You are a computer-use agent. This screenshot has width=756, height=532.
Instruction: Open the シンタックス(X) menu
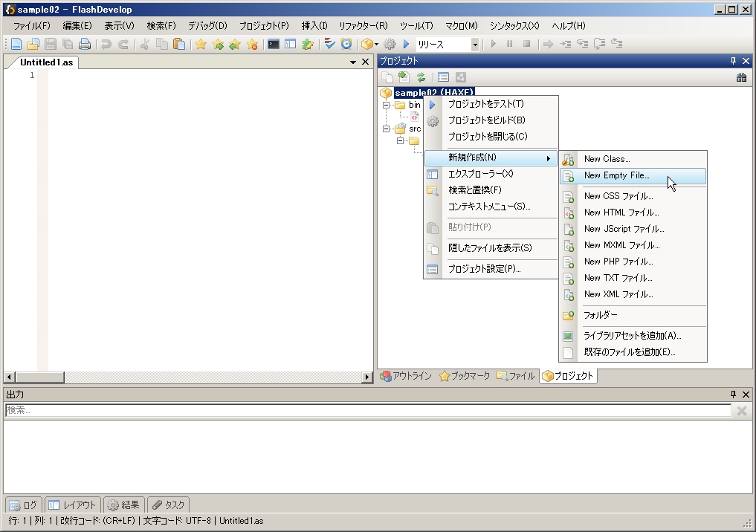[x=514, y=26]
